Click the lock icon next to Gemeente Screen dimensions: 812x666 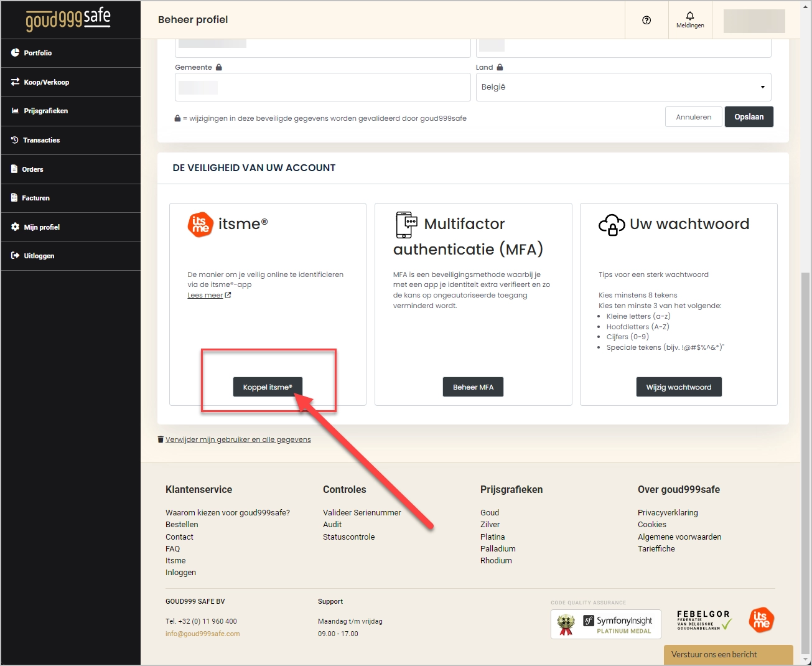pos(219,67)
